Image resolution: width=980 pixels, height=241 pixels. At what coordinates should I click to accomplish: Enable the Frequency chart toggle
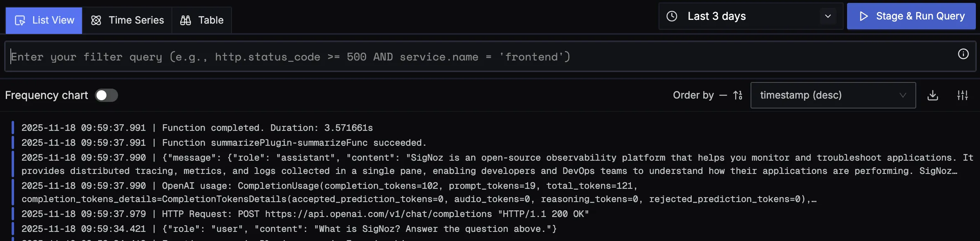106,95
